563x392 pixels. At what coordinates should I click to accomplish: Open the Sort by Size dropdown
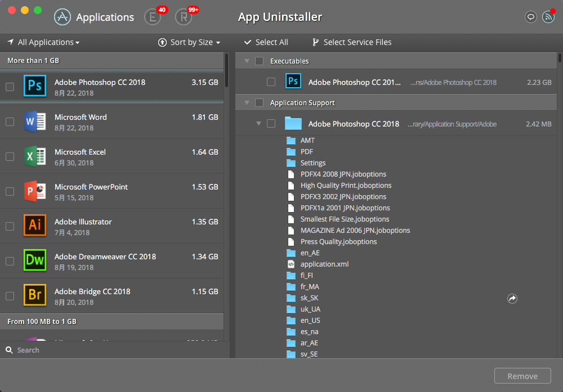pos(189,42)
